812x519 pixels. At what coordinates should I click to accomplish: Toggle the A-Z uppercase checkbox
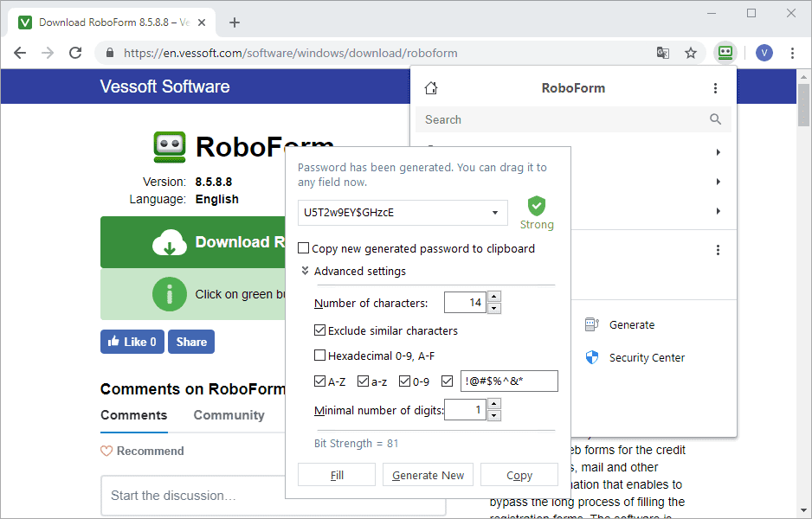coord(319,381)
